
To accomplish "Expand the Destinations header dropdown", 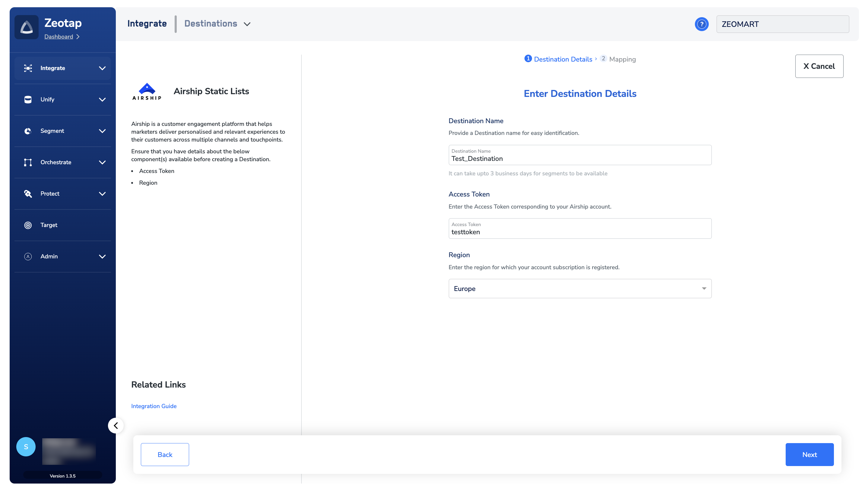I will point(247,24).
